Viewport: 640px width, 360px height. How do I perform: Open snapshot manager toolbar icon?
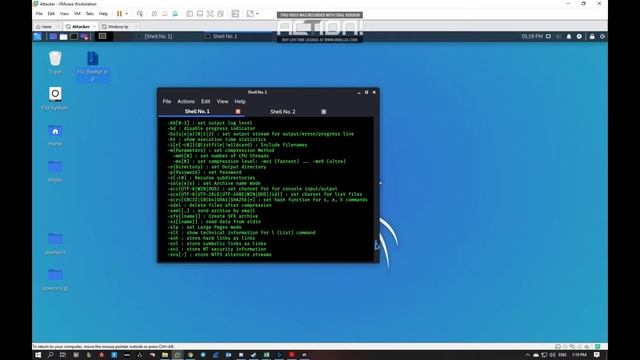pyautogui.click(x=175, y=13)
